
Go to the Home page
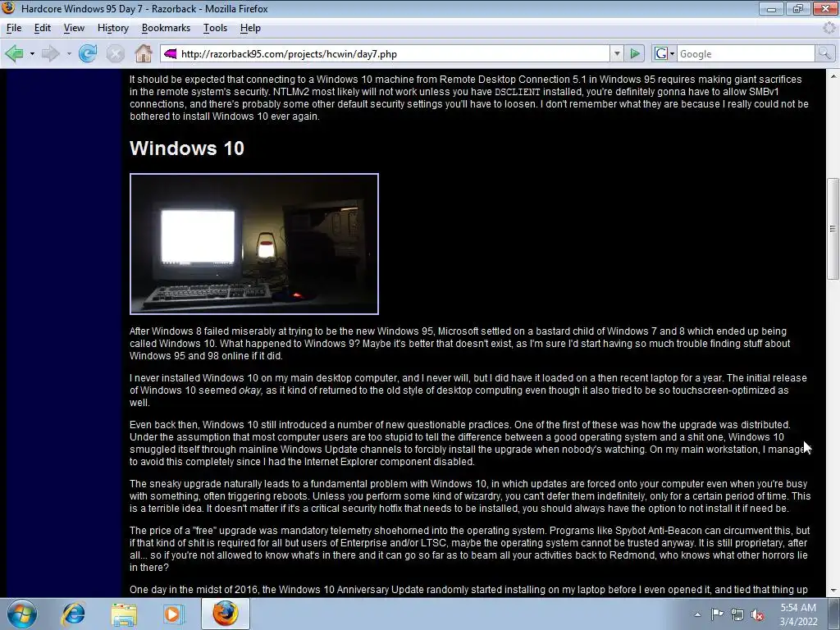coord(143,53)
